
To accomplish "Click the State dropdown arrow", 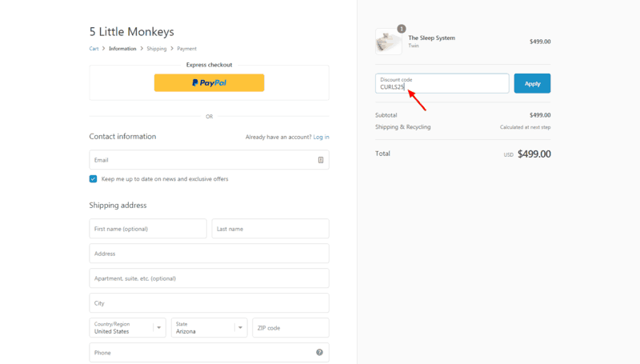I will tap(241, 328).
